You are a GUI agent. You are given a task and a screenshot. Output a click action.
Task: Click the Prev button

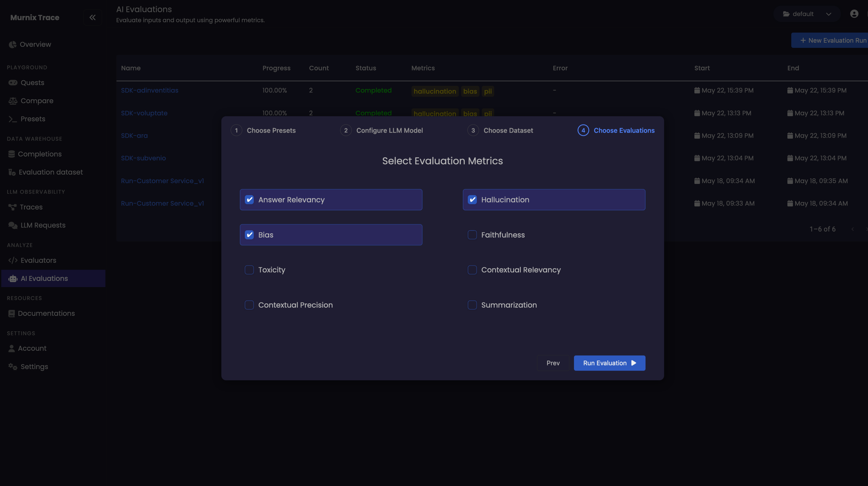pyautogui.click(x=553, y=363)
